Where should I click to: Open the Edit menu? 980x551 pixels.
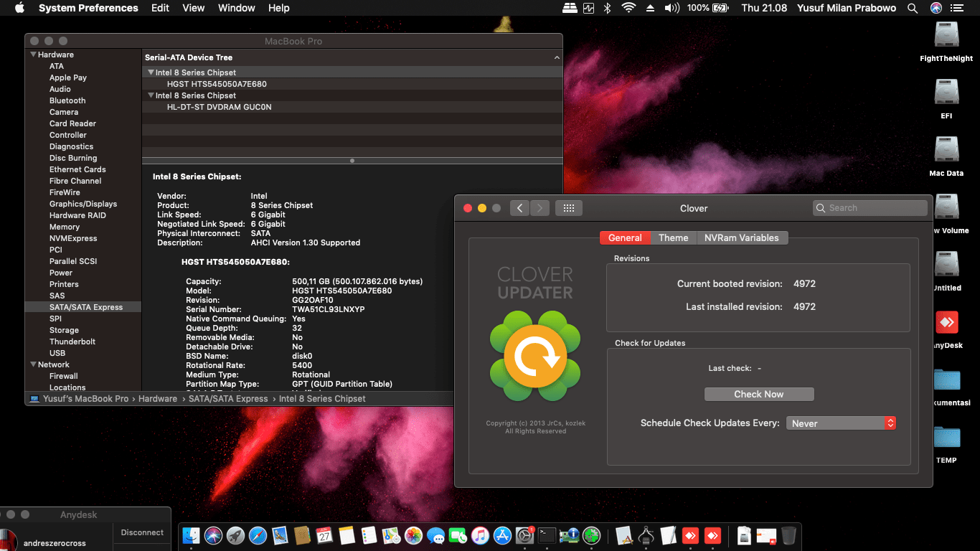coord(160,8)
